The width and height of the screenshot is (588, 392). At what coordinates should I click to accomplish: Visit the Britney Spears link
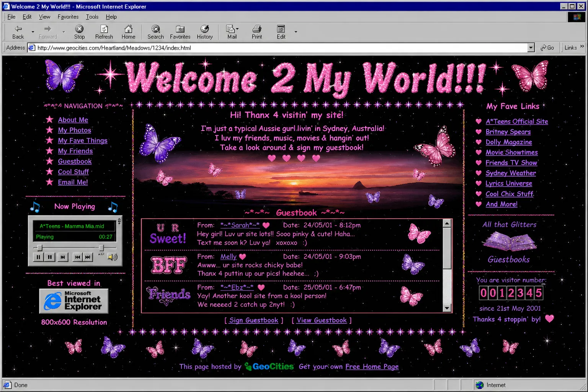coord(508,132)
